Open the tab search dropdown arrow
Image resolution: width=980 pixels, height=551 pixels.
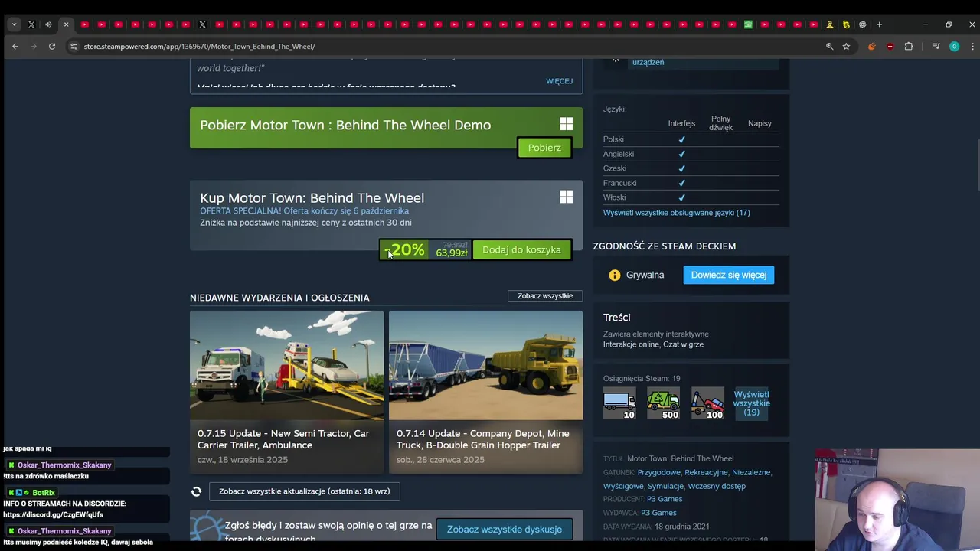tap(14, 24)
